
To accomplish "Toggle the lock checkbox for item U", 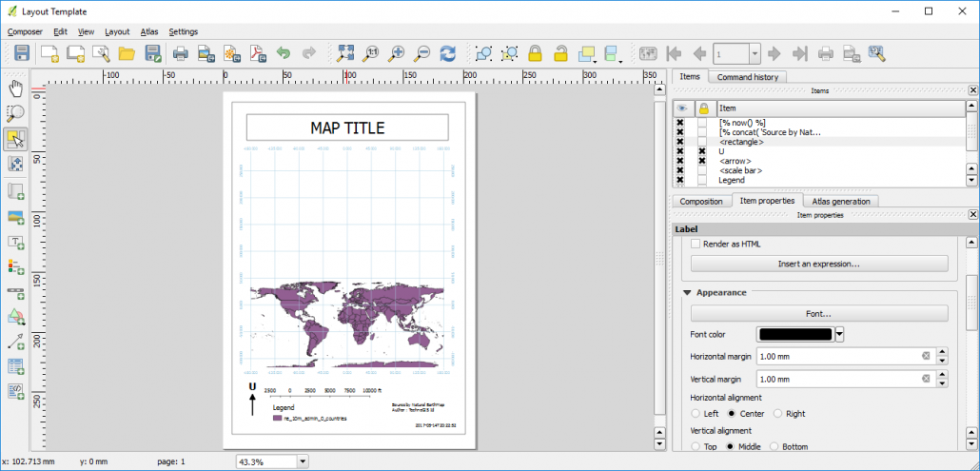I will 702,152.
